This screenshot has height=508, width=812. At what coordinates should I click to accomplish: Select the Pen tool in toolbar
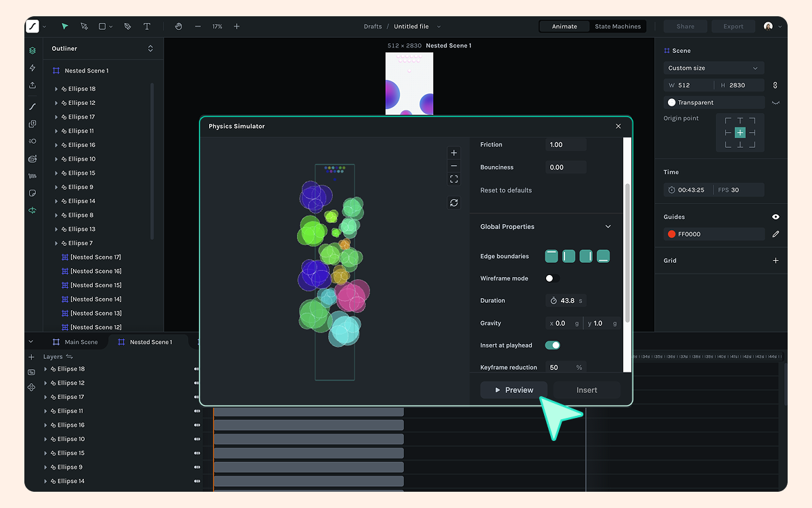(x=127, y=26)
